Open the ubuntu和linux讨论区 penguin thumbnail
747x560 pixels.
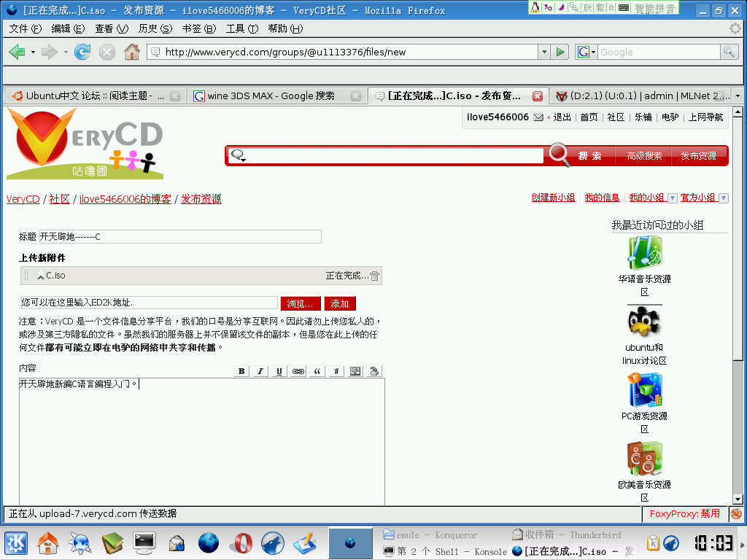click(x=645, y=322)
